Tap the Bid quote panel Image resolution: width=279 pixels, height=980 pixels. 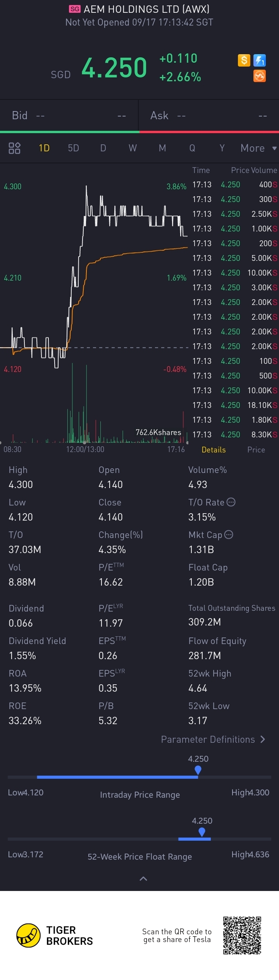coord(69,115)
